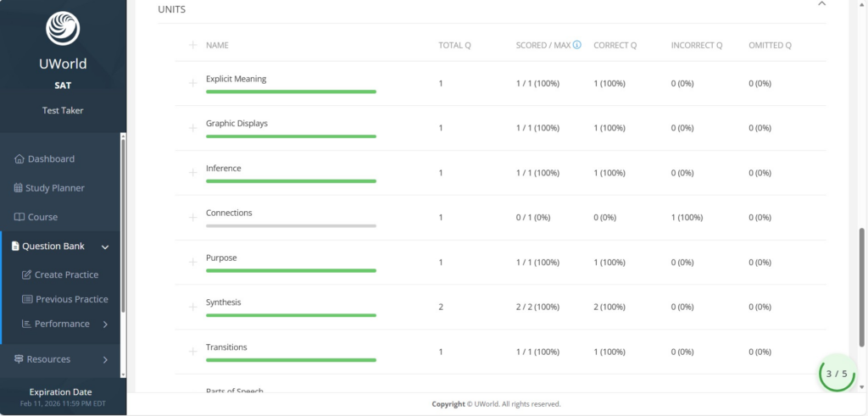Collapse the Question Bank menu chevron
The height and width of the screenshot is (416, 868).
coord(105,247)
